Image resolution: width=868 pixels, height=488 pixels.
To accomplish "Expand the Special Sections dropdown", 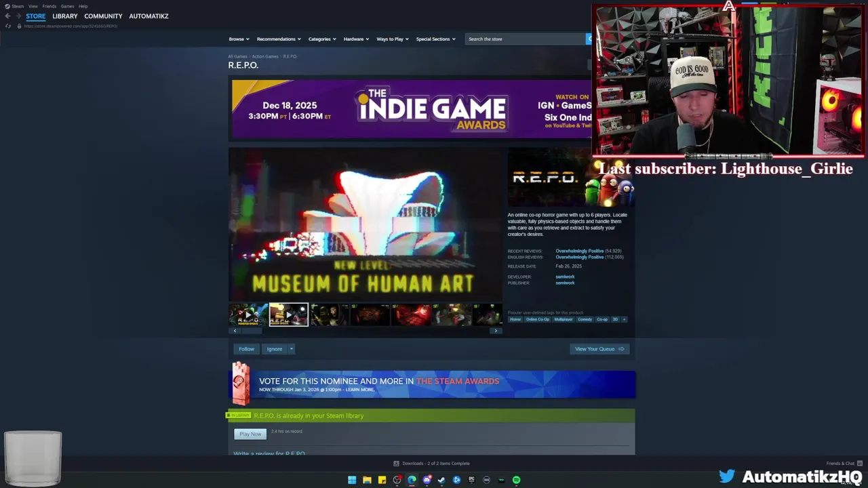I will [x=435, y=39].
